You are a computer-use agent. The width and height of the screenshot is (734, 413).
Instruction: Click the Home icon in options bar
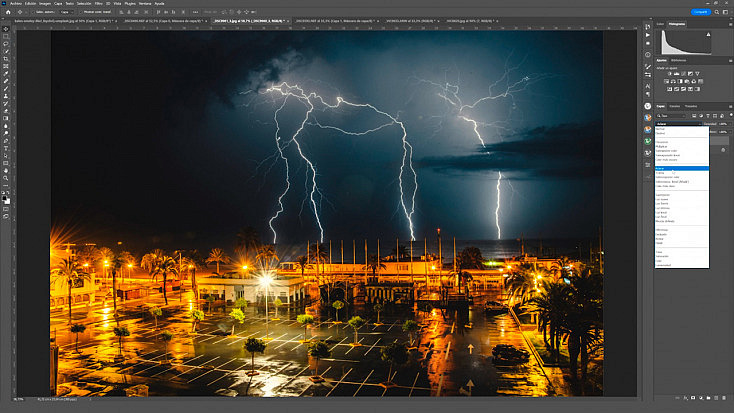tap(7, 12)
